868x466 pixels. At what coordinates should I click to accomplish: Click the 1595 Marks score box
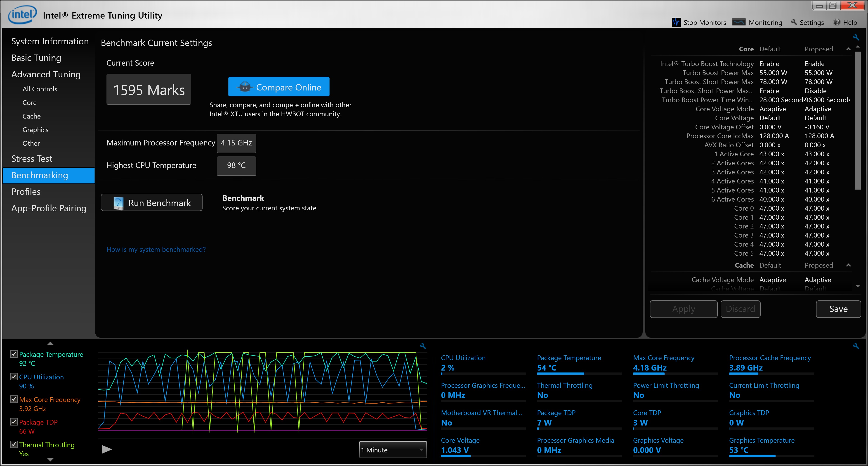[149, 89]
